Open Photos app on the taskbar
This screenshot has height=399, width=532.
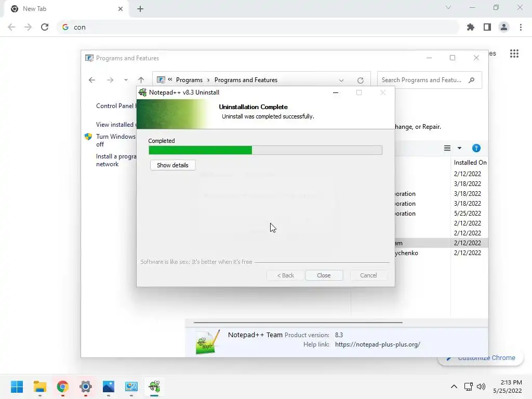click(x=108, y=387)
